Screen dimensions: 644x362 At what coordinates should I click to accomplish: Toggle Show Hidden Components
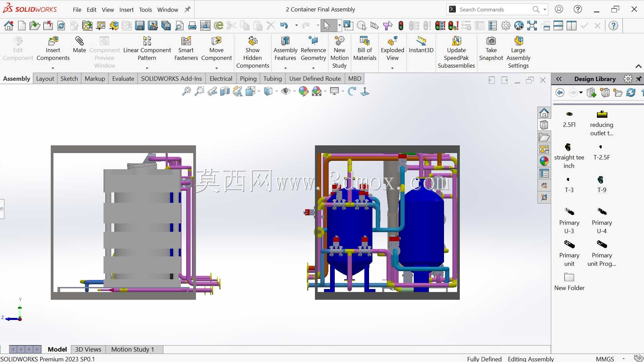coord(253,52)
